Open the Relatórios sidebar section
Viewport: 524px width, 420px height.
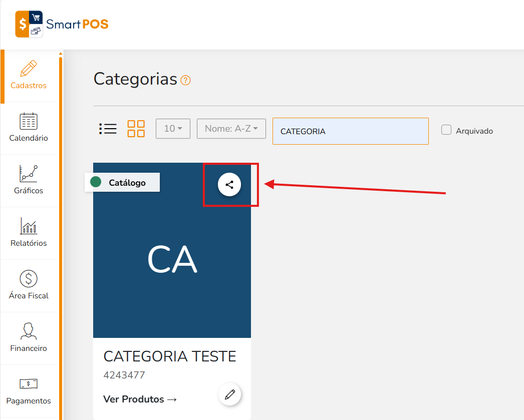pos(29,233)
